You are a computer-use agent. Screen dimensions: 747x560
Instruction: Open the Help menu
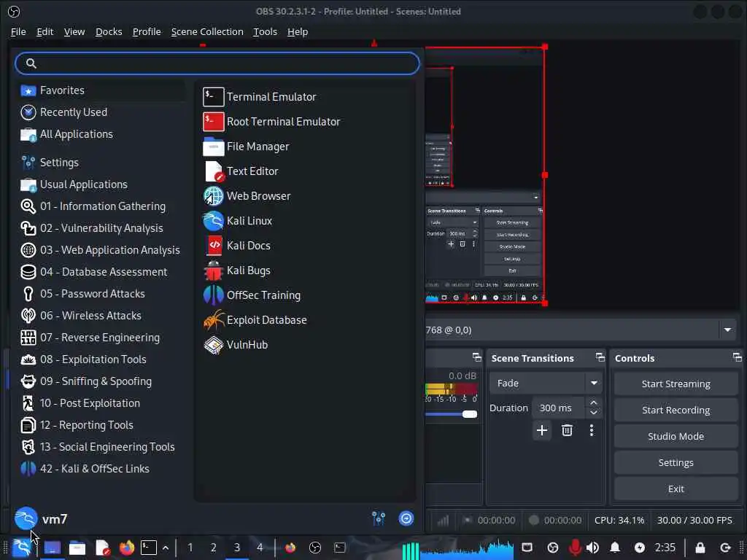coord(298,31)
